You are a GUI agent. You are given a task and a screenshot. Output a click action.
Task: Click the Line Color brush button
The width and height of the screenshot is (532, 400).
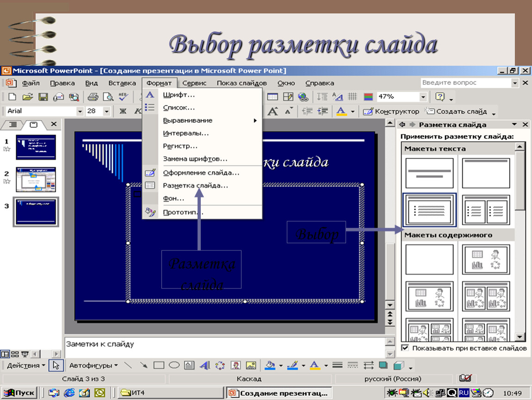[x=292, y=365]
